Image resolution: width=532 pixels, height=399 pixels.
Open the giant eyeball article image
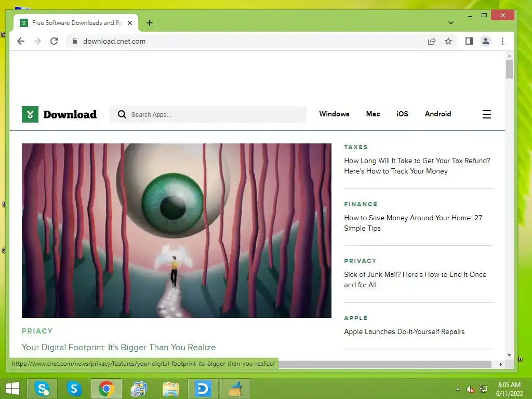pyautogui.click(x=177, y=230)
